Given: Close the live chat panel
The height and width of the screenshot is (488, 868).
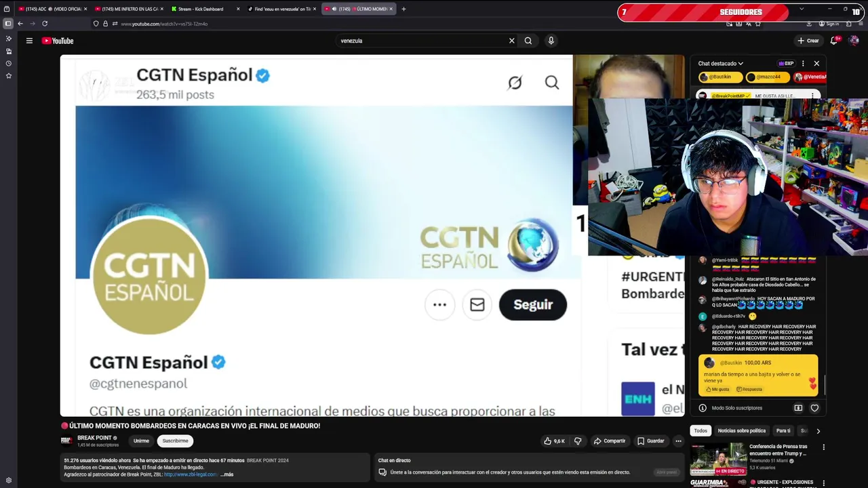Looking at the screenshot, I should tap(816, 63).
